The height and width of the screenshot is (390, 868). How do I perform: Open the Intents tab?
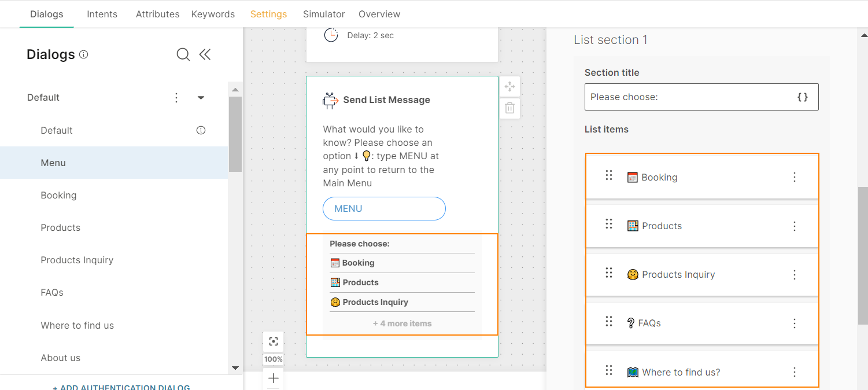102,13
